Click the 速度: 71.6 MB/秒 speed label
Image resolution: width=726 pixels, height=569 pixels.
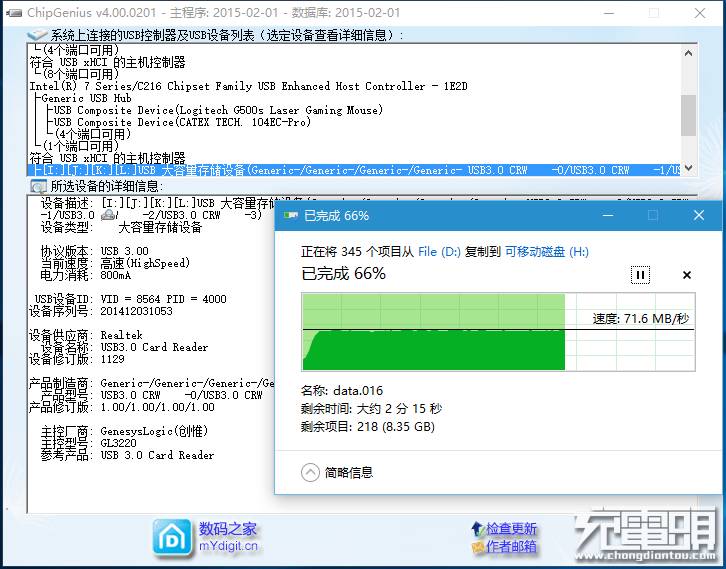pyautogui.click(x=641, y=319)
